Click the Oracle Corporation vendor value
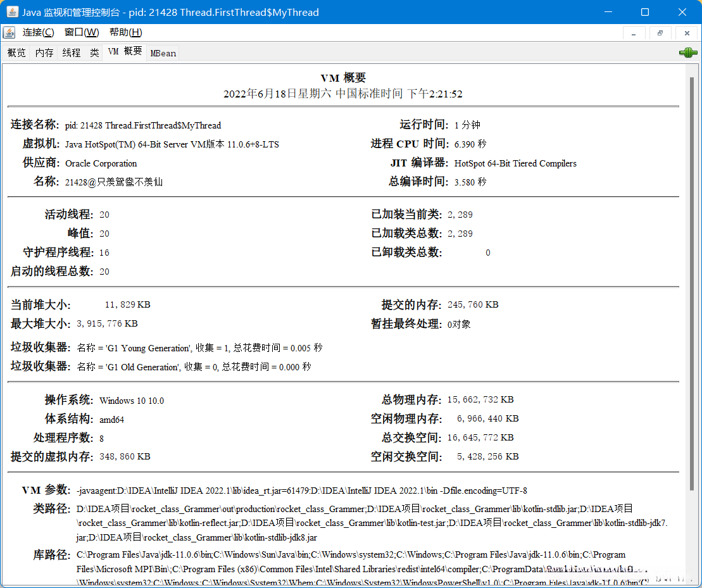The height and width of the screenshot is (588, 702). pos(101,163)
